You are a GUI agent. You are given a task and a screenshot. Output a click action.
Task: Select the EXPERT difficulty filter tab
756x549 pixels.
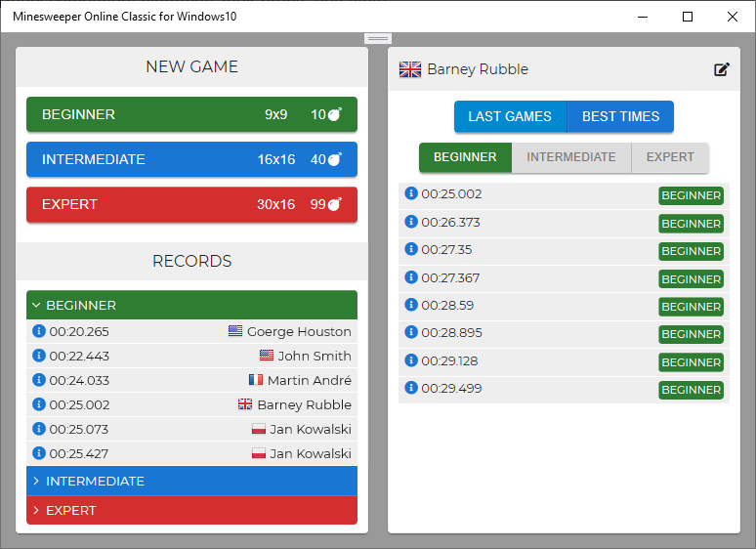670,157
